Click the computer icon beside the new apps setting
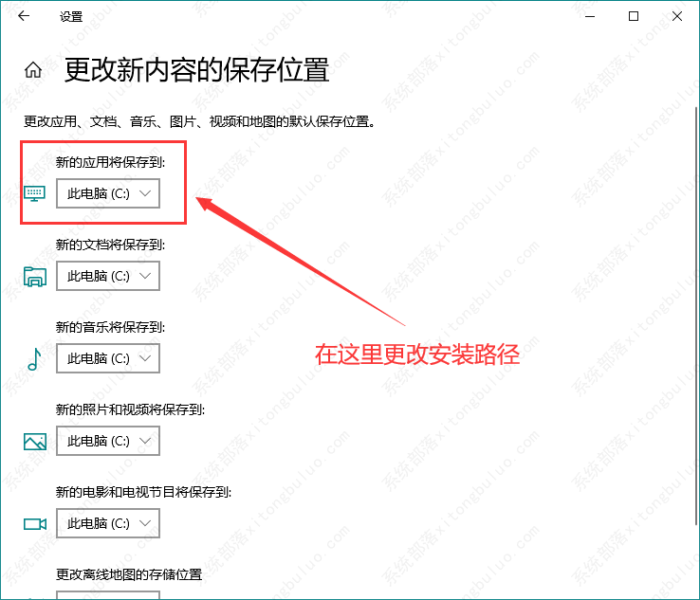Image resolution: width=700 pixels, height=600 pixels. point(34,193)
